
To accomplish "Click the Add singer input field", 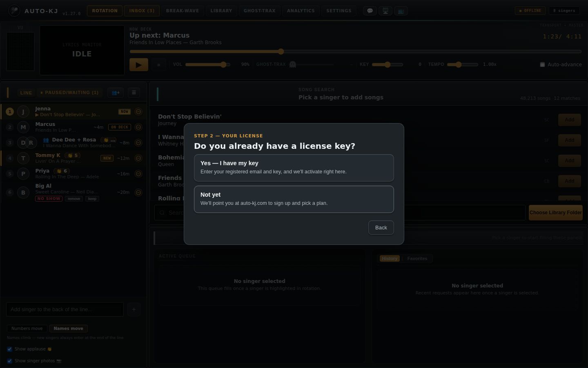I will pos(65,310).
